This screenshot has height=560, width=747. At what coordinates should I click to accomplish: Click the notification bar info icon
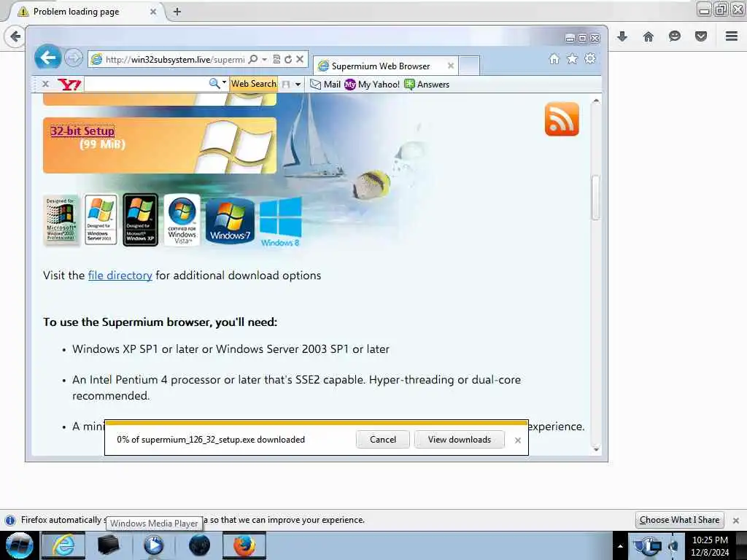pos(10,521)
